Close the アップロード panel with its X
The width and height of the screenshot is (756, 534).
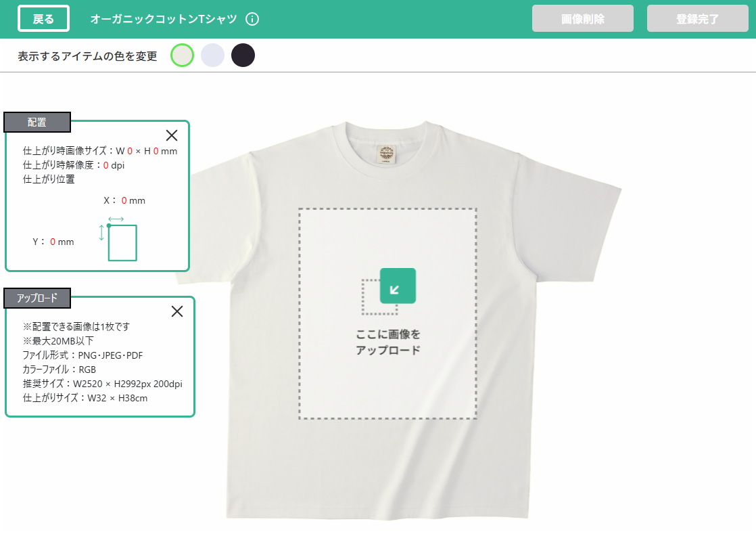(x=177, y=311)
